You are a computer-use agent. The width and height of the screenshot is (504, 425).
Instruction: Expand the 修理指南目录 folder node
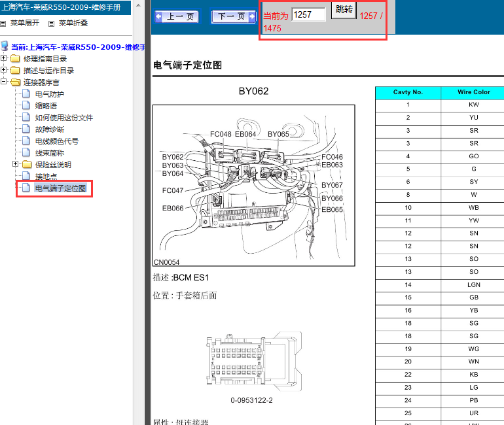[3, 58]
